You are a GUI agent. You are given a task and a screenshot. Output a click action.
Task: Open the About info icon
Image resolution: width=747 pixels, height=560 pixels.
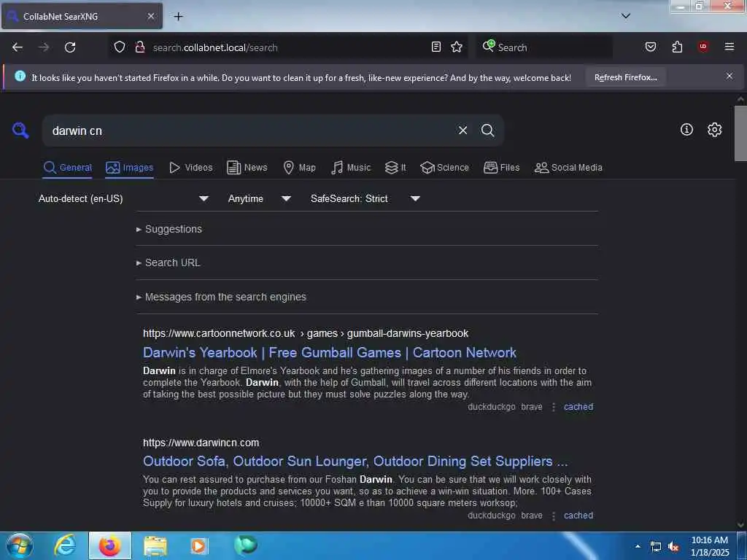[x=686, y=130]
